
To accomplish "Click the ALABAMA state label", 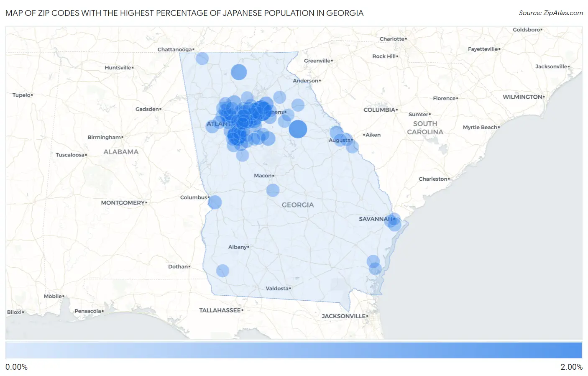I will tap(121, 152).
